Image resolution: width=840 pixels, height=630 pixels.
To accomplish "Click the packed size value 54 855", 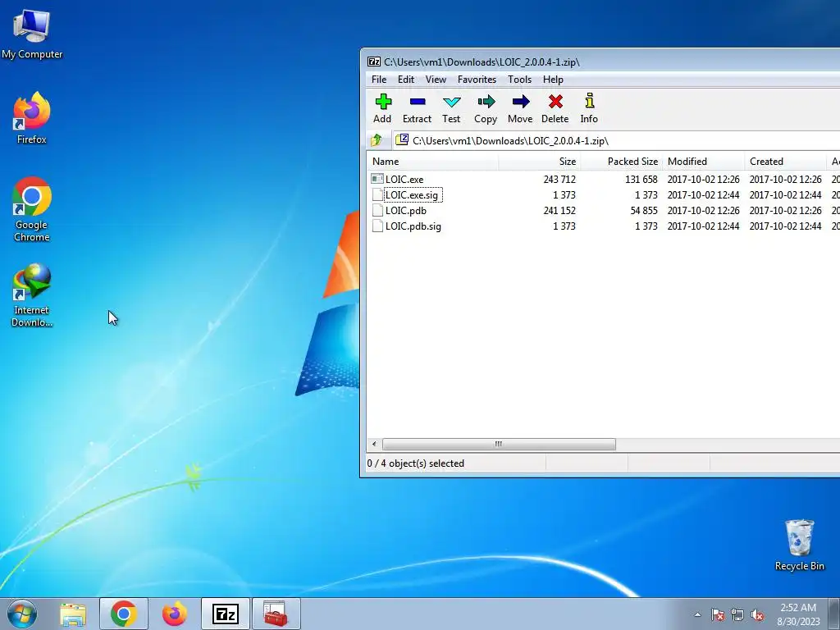I will pyautogui.click(x=644, y=211).
